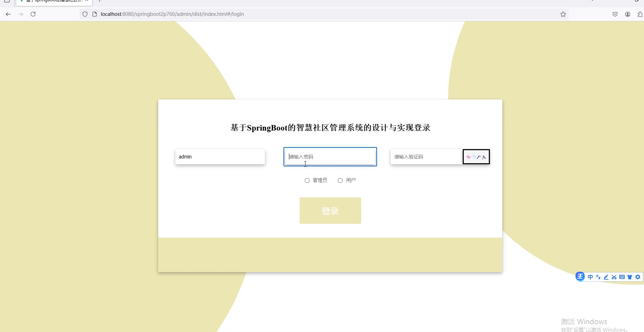Reload the login page

pyautogui.click(x=33, y=14)
